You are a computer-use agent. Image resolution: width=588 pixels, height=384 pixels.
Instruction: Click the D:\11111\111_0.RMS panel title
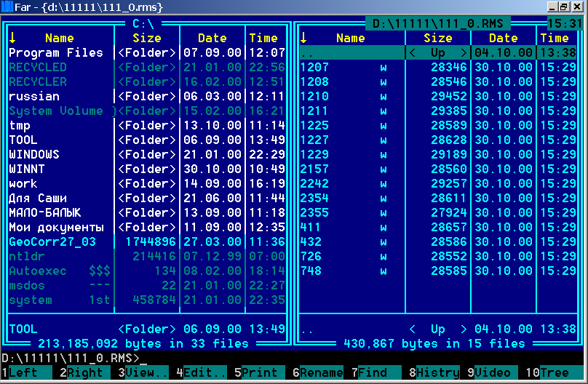coord(437,23)
